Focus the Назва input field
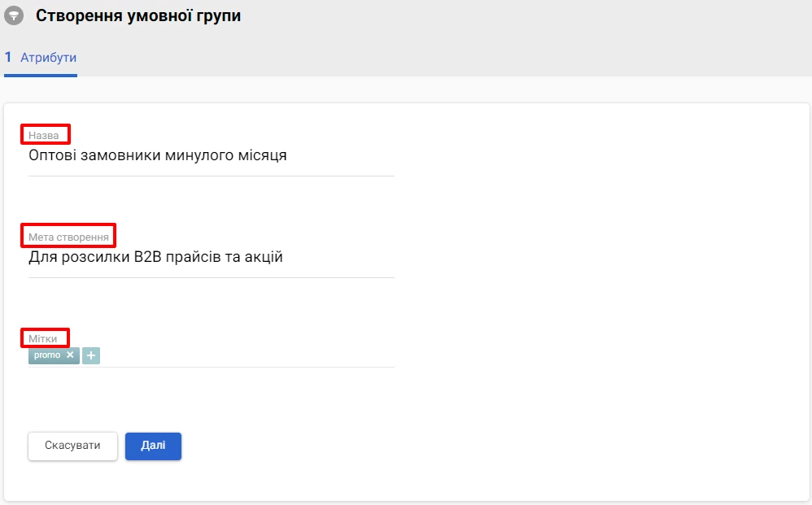This screenshot has width=812, height=505. click(212, 156)
